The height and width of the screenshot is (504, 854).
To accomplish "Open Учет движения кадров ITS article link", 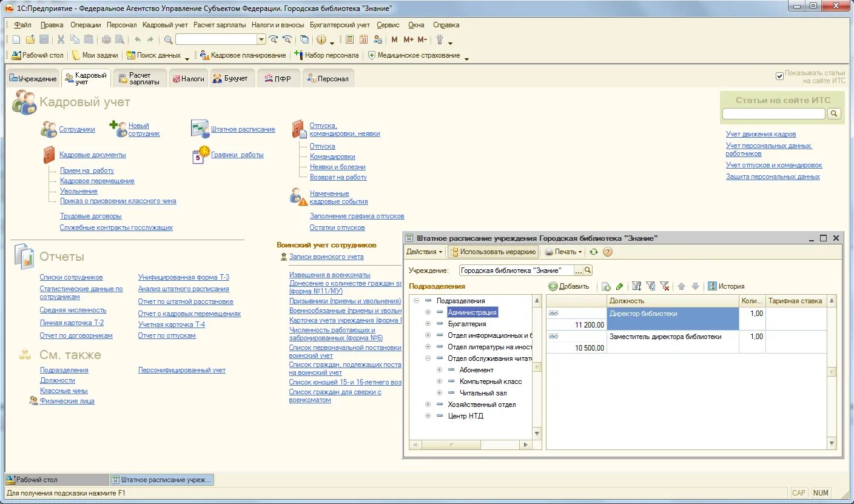I will pyautogui.click(x=761, y=134).
